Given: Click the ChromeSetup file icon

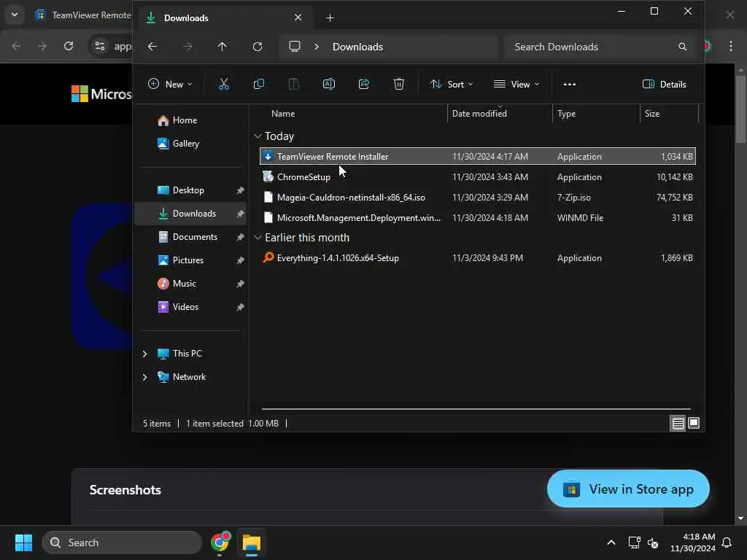Looking at the screenshot, I should tap(268, 176).
